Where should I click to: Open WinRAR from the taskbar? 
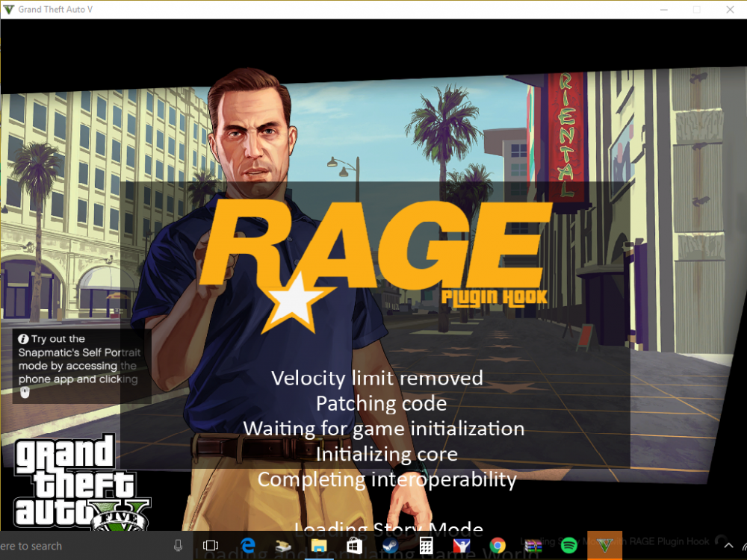point(533,546)
